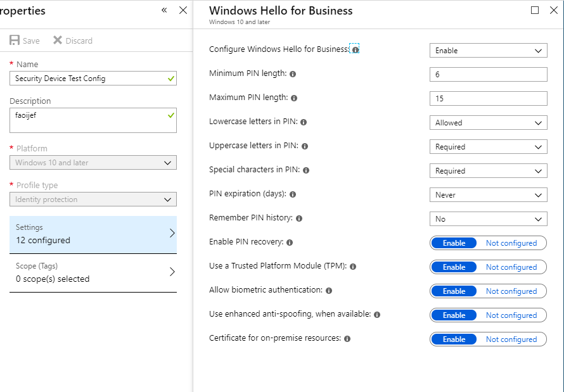Open Scope (Tags) section

point(93,273)
